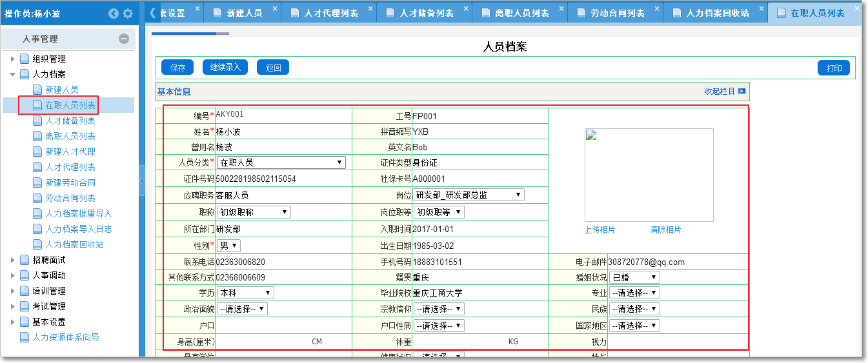Click the 保存 button
868x363 pixels.
pyautogui.click(x=177, y=68)
